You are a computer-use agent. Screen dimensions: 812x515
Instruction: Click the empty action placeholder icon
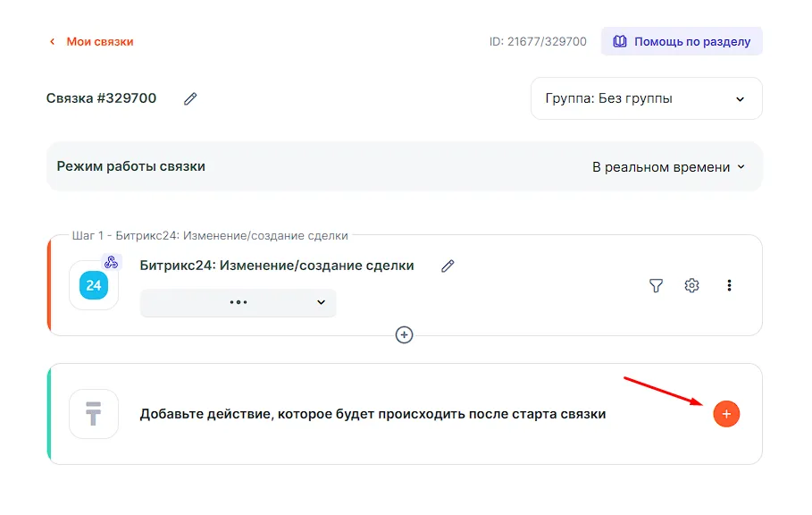pos(94,414)
